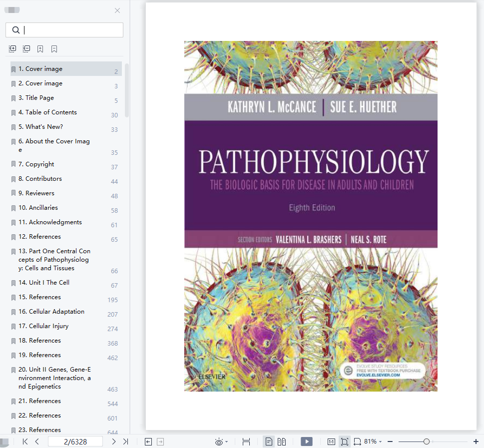Screen dimensions: 484x448
Task: Open 20. Unit II Genes bookmark
Action: point(66,378)
